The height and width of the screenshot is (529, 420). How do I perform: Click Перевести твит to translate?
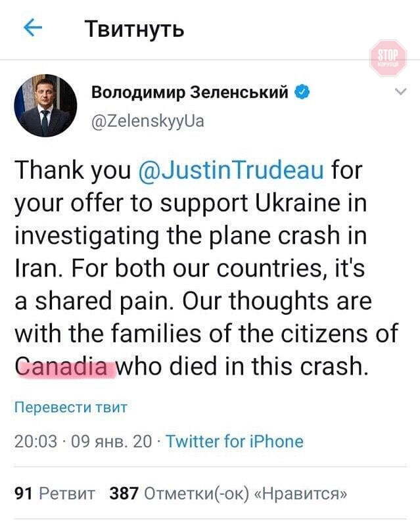coord(71,407)
